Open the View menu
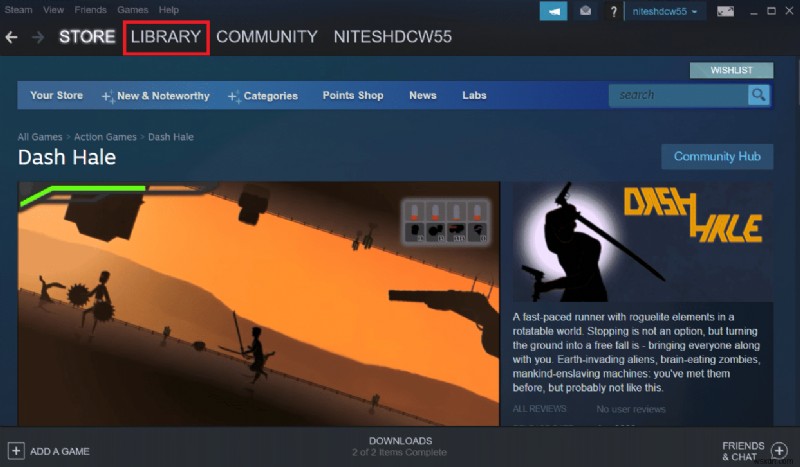This screenshot has width=800, height=467. (54, 10)
